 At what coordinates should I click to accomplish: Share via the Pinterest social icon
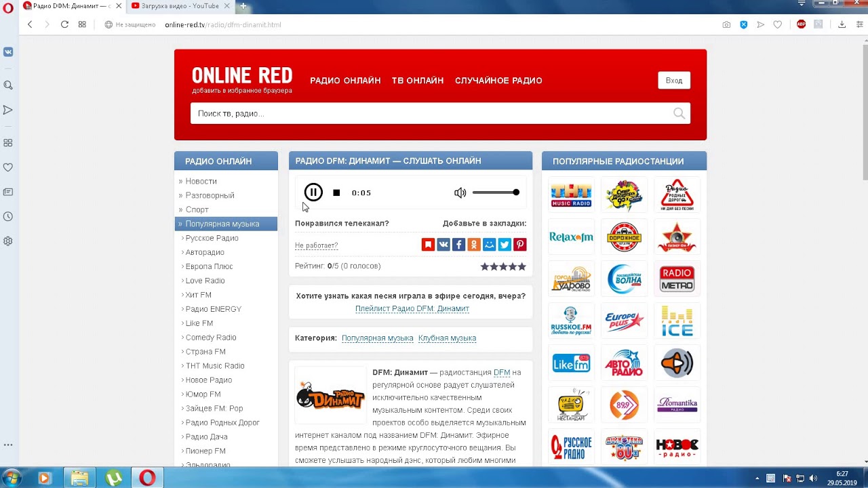click(520, 245)
